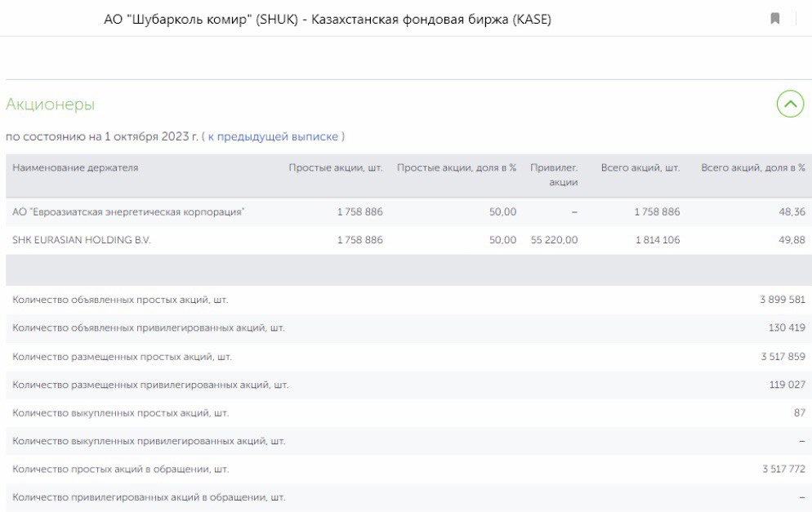Click the 'Простые акции, доля в %' header
This screenshot has width=812, height=512.
457,167
